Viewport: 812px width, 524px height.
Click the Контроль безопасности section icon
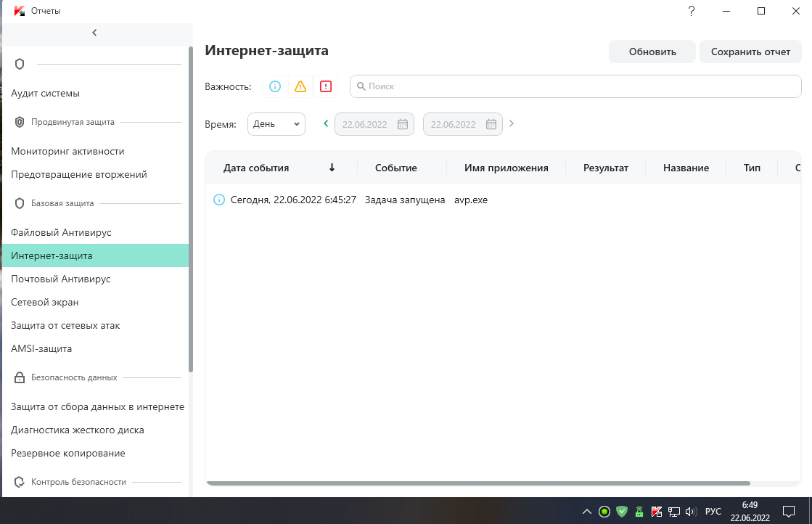[x=20, y=482]
